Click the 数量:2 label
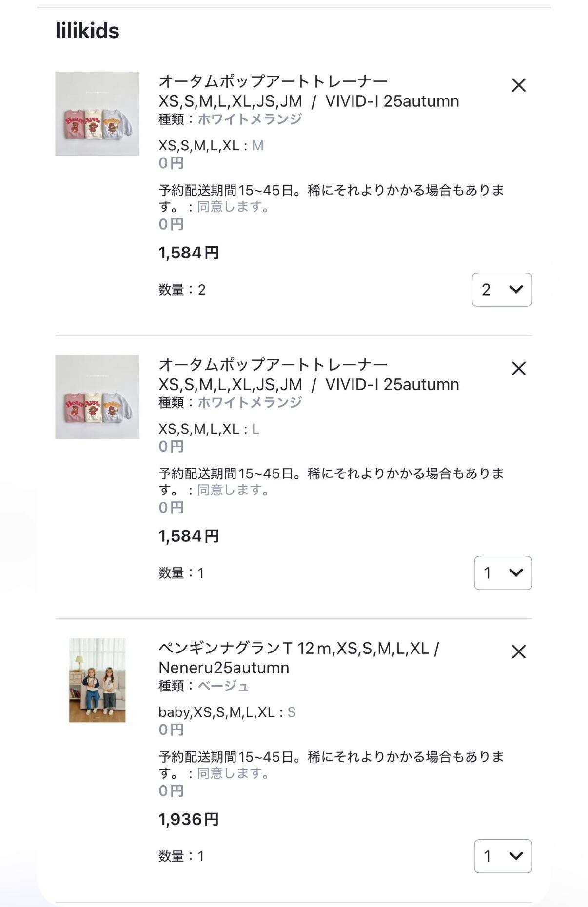Image resolution: width=588 pixels, height=907 pixels. (x=182, y=290)
